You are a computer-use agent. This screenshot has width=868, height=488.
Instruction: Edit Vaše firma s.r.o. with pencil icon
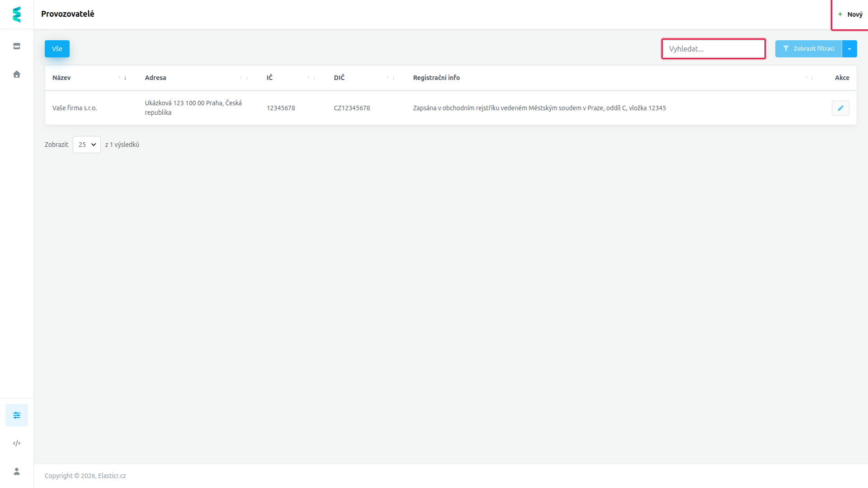(840, 108)
